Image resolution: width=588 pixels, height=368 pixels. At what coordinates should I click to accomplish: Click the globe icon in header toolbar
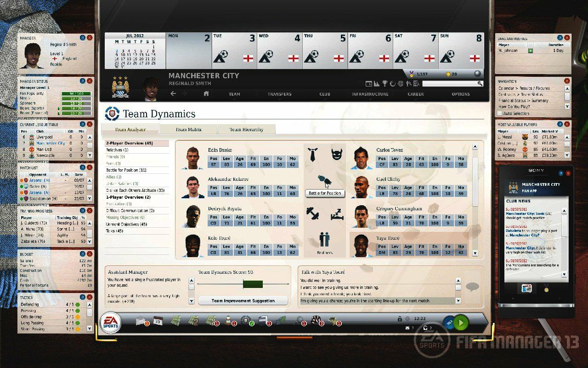click(400, 84)
